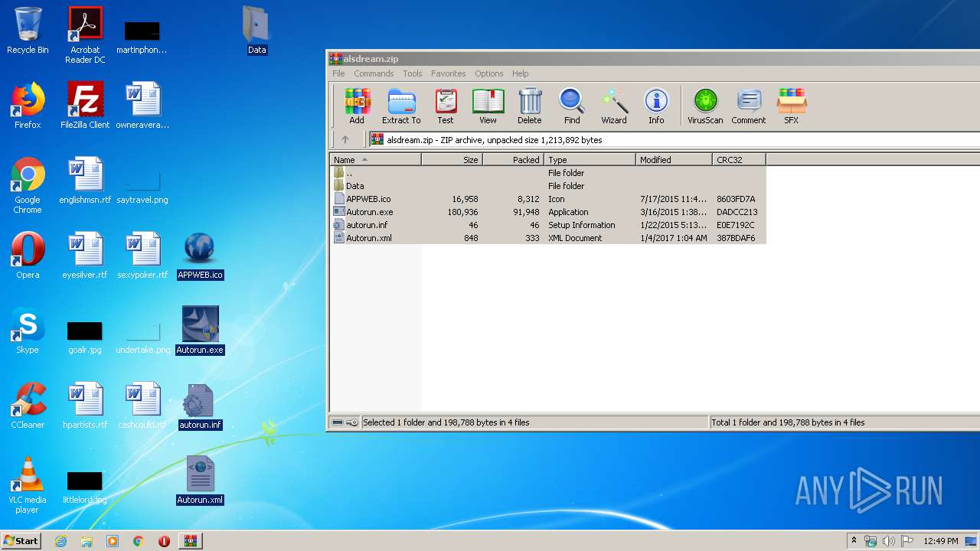Viewport: 980px width, 551px height.
Task: Open the File menu
Action: coord(338,73)
